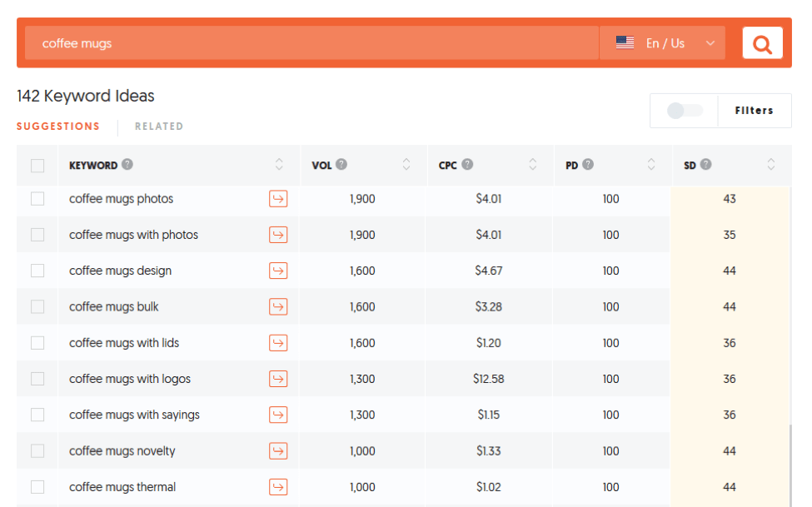Click SD value 35 for coffee mugs with photos
This screenshot has width=812, height=507.
click(x=730, y=235)
